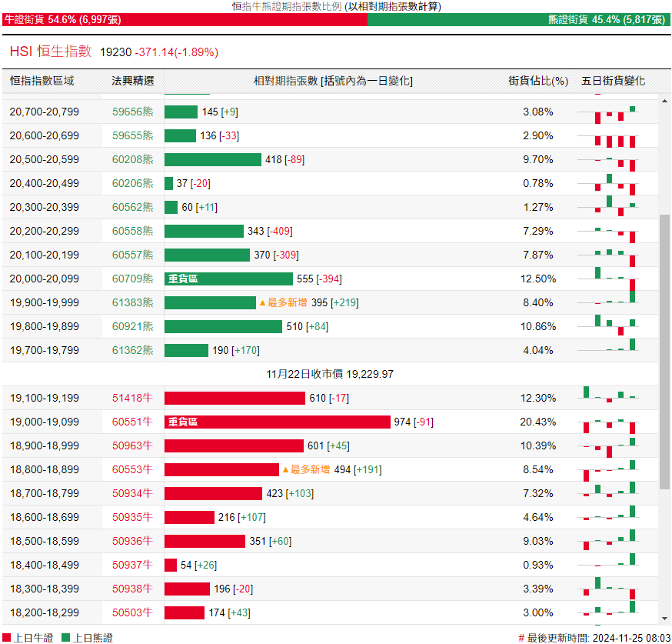Click the 重貨區 label on the red bull bar
The width and height of the screenshot is (672, 644).
183,422
